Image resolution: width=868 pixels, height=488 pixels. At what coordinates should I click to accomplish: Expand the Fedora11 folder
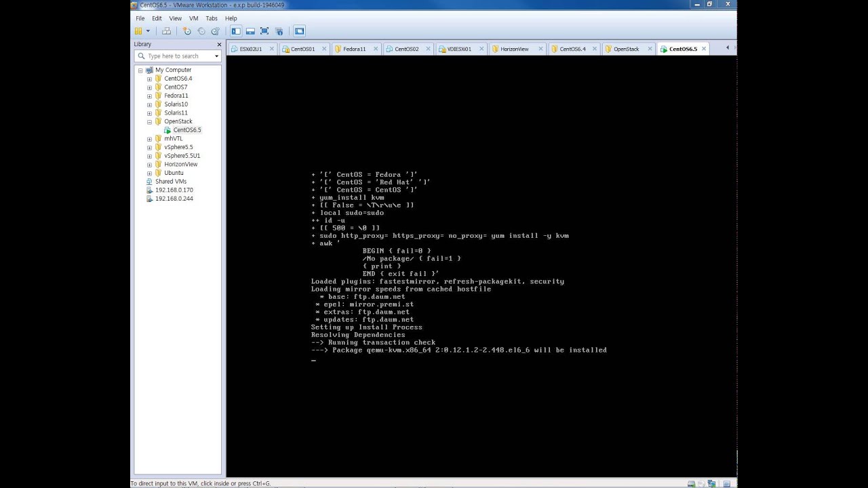pos(149,96)
